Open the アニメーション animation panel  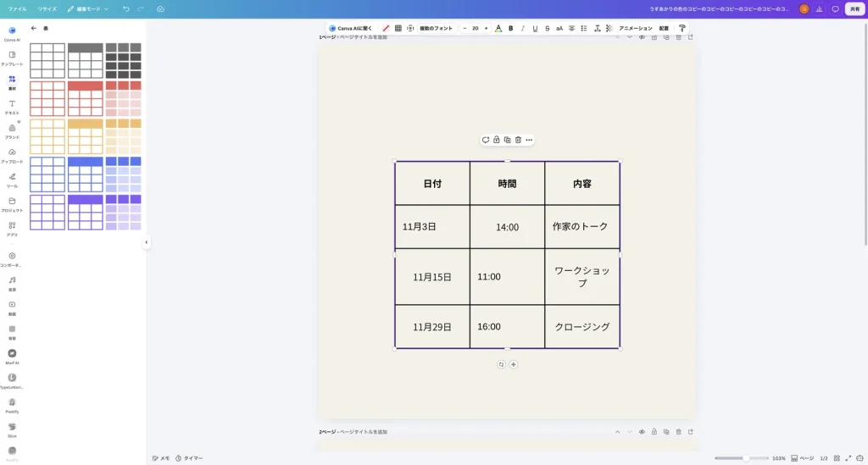636,28
